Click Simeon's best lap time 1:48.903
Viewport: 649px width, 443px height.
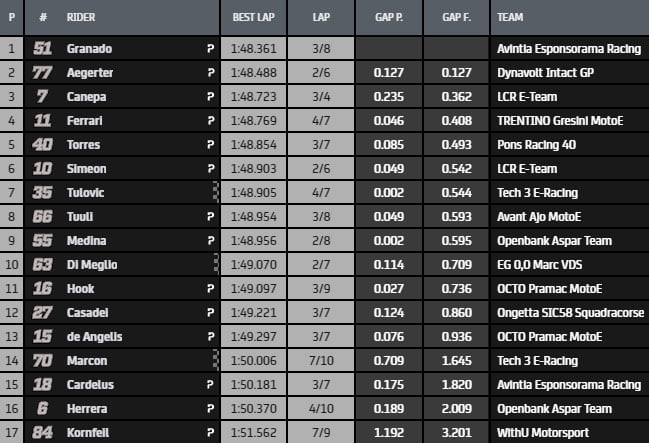253,168
